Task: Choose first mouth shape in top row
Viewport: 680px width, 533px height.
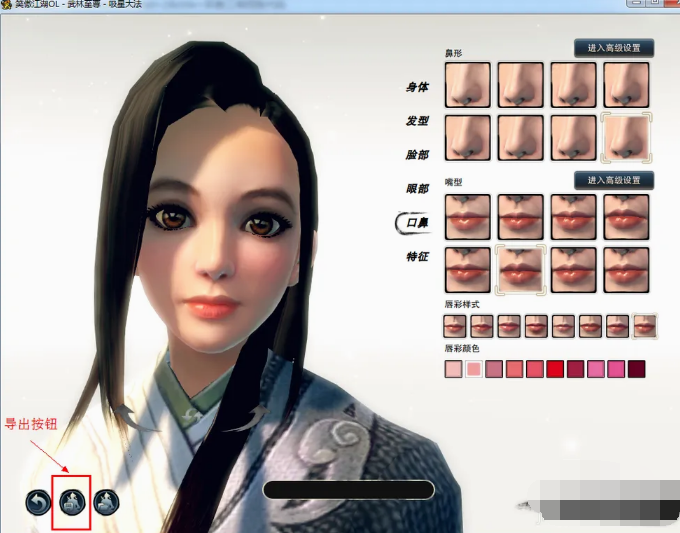Action: pos(468,217)
